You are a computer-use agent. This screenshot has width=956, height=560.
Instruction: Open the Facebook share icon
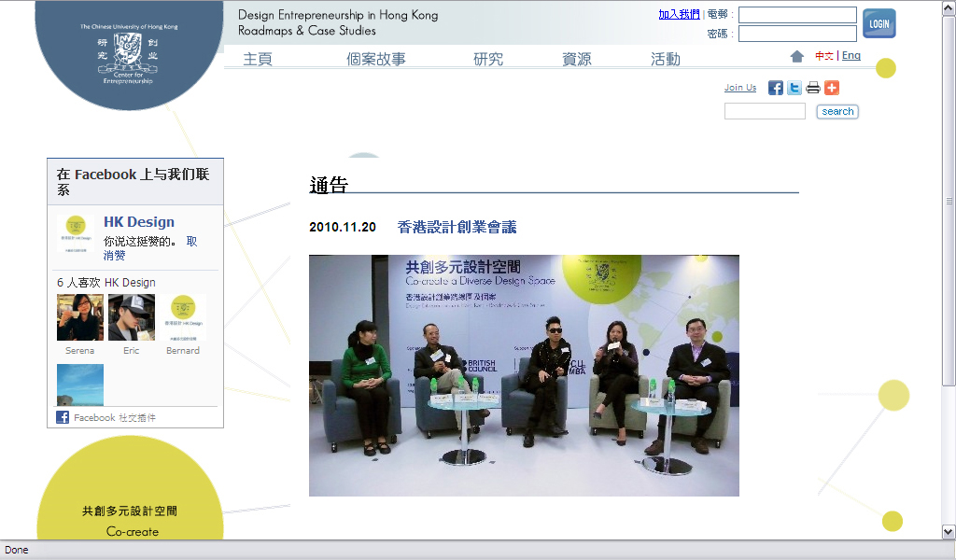pos(776,88)
